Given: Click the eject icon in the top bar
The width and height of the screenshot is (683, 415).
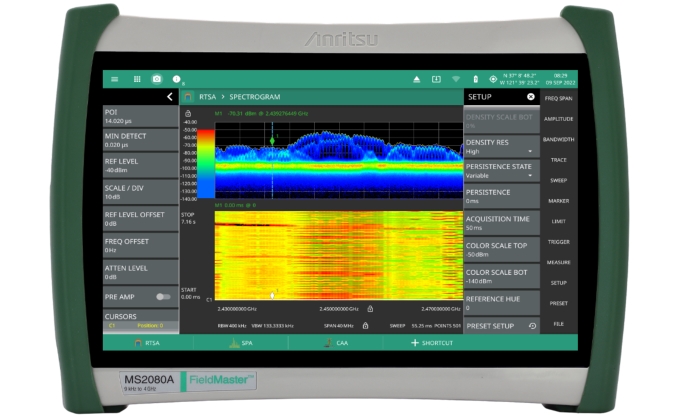Looking at the screenshot, I should (x=417, y=79).
